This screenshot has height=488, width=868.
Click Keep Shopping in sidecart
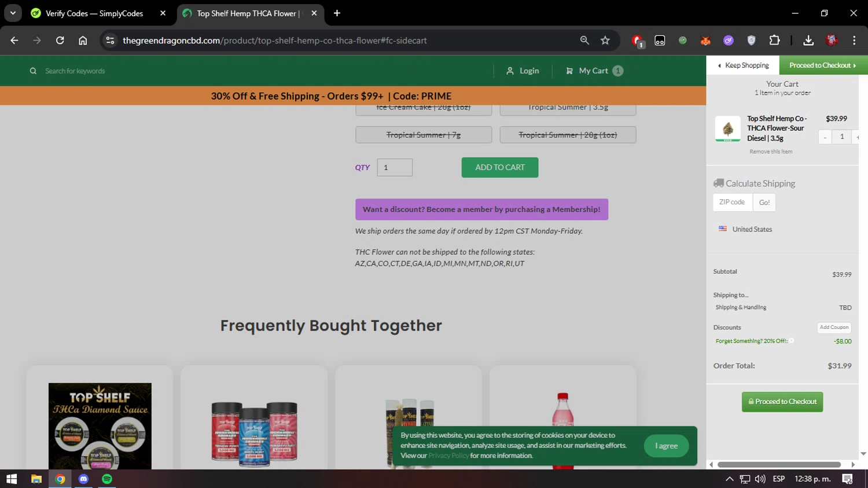(743, 65)
